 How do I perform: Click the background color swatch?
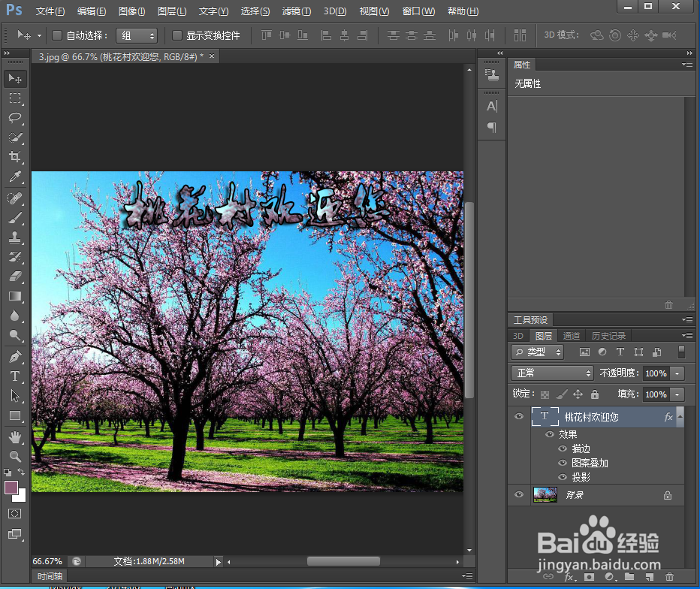tap(20, 497)
